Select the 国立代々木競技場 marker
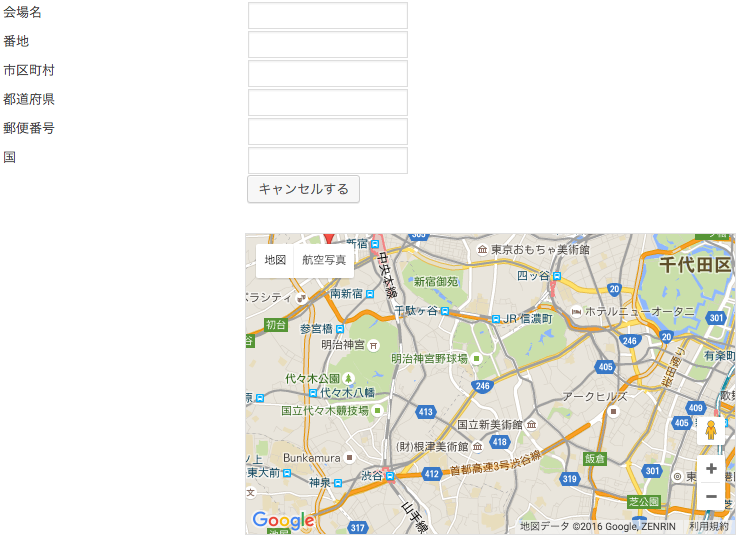 point(377,410)
